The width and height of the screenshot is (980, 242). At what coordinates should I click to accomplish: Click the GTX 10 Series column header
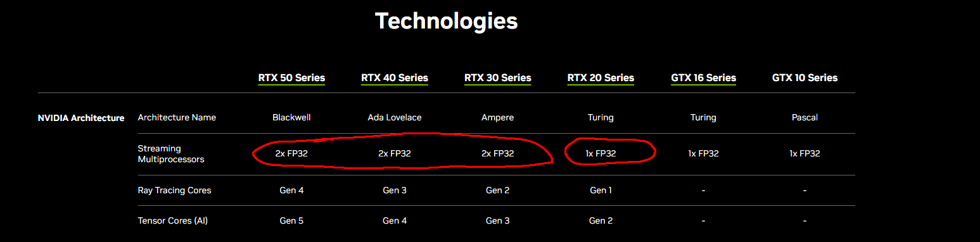point(805,78)
